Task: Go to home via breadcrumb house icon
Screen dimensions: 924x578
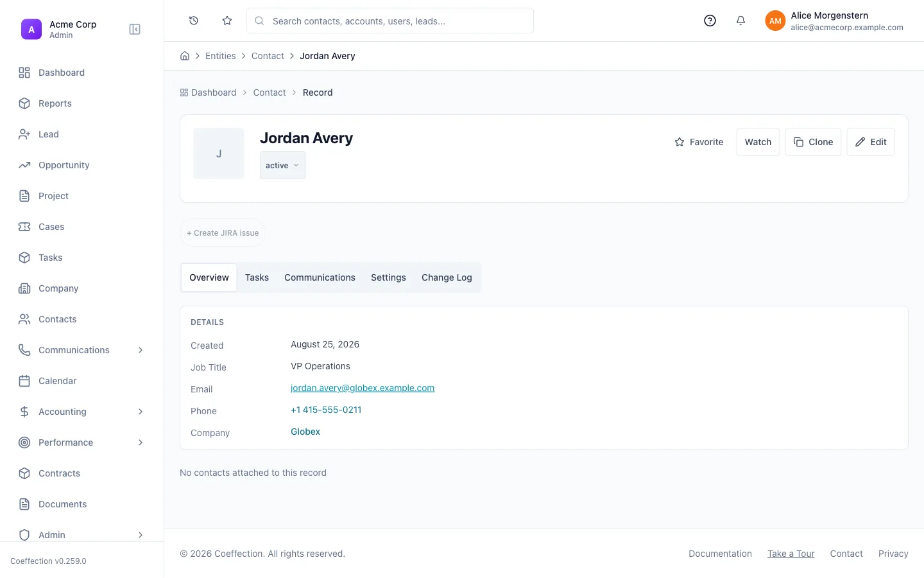Action: tap(185, 56)
